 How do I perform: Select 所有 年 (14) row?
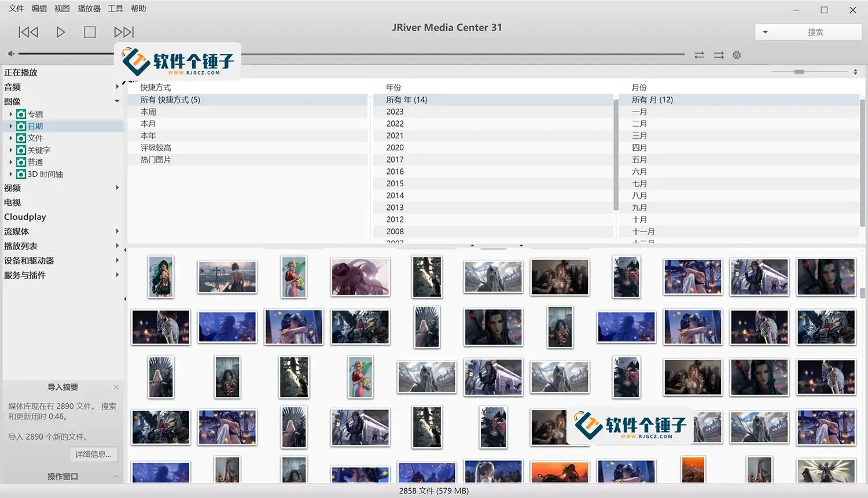pos(493,99)
